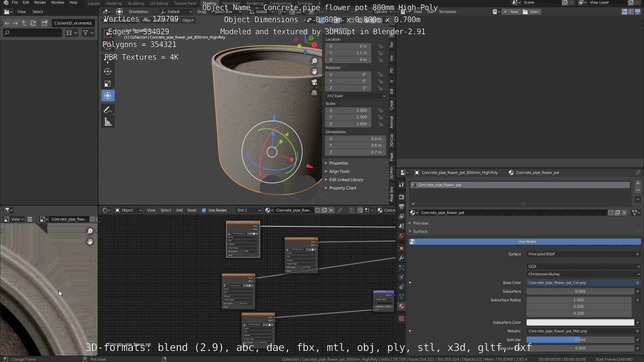Expand the Property Chart panel
The height and width of the screenshot is (362, 644).
click(342, 188)
